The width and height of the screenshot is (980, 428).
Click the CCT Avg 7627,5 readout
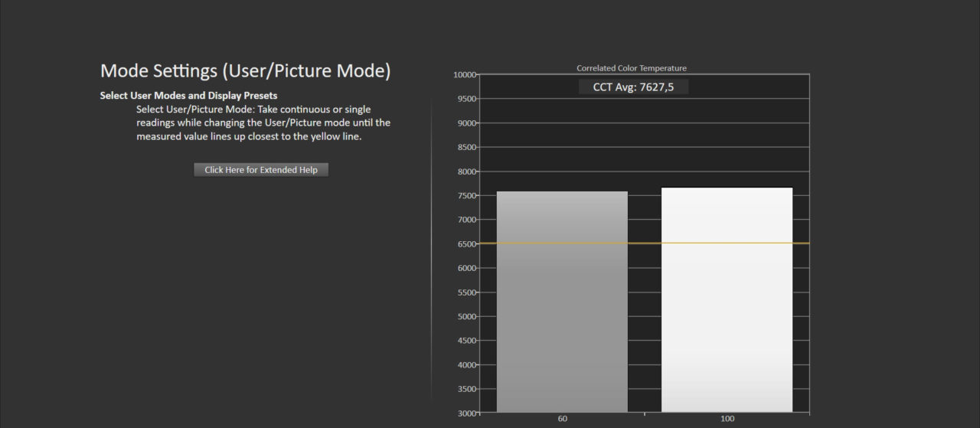click(x=633, y=87)
